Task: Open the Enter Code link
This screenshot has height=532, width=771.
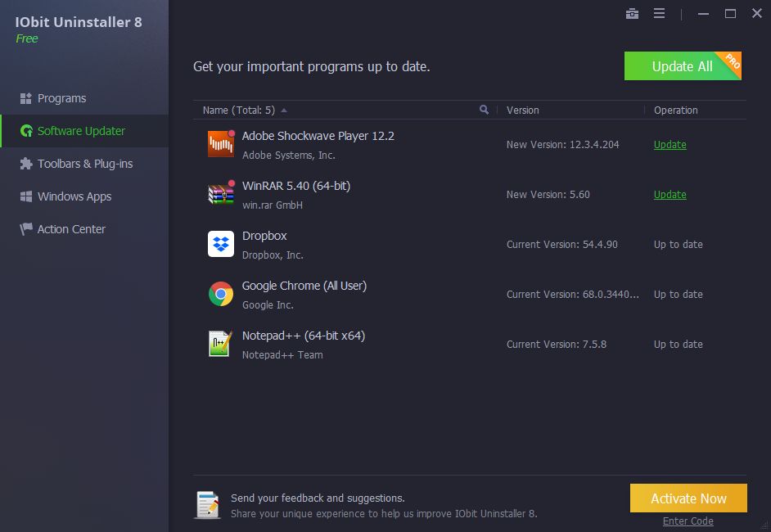Action: (x=688, y=521)
